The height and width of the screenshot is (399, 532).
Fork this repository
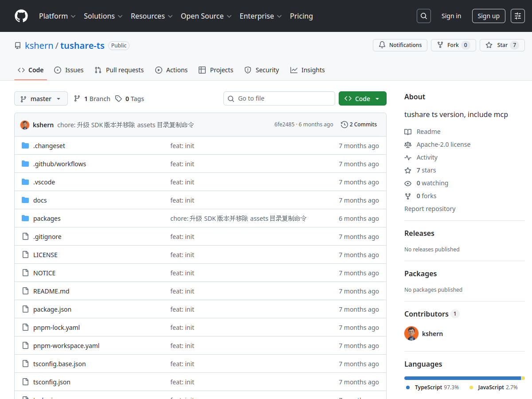453,45
